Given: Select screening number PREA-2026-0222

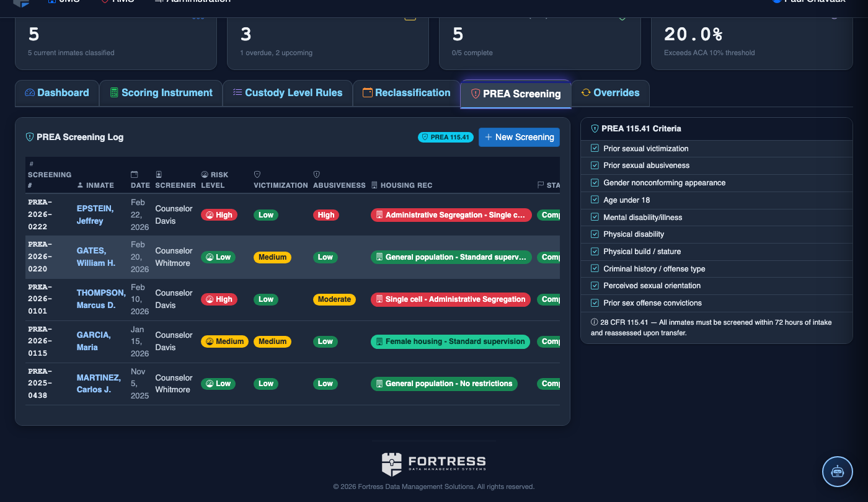Looking at the screenshot, I should tap(40, 215).
